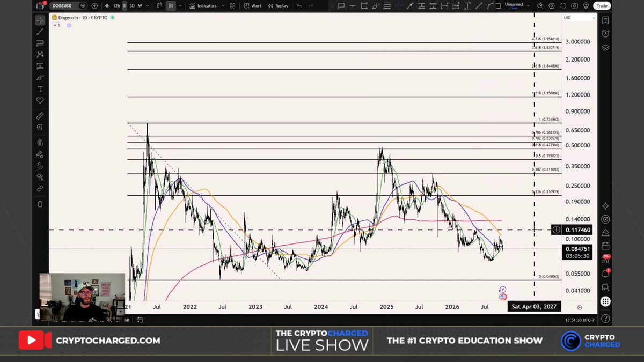
Task: Start bar Replay mode
Action: (278, 6)
